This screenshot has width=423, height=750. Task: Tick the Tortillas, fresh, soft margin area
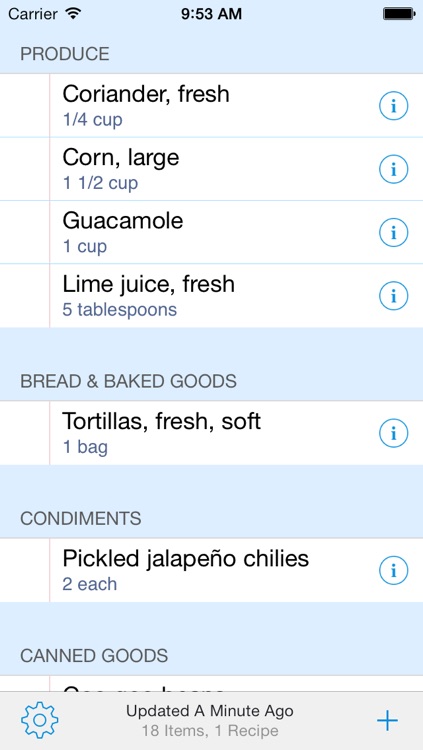pyautogui.click(x=24, y=433)
